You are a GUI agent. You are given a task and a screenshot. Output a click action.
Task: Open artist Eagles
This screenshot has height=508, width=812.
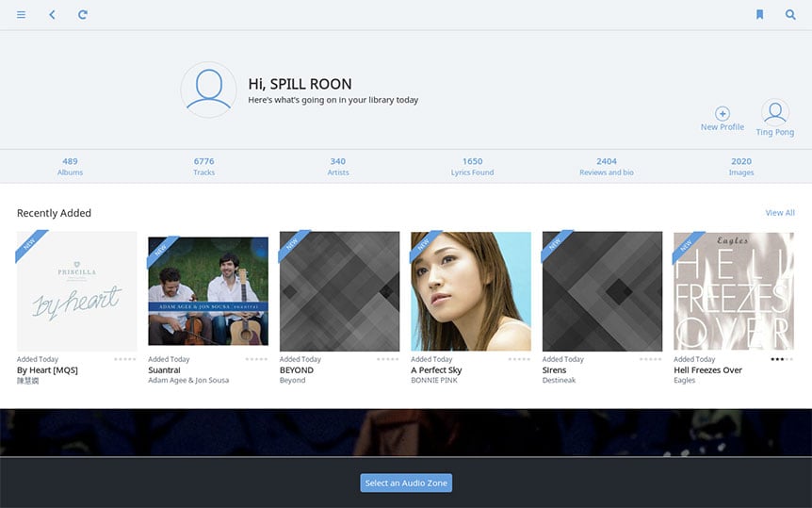(684, 380)
